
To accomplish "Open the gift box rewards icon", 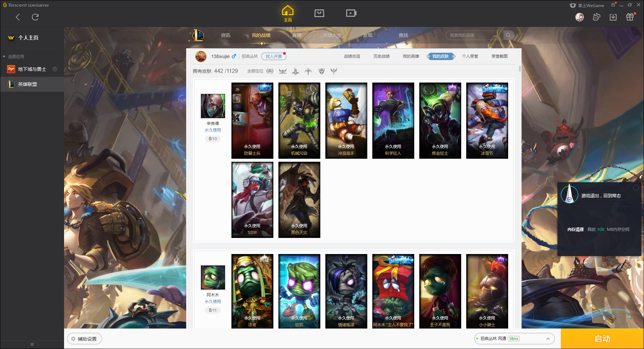I will 630,17.
